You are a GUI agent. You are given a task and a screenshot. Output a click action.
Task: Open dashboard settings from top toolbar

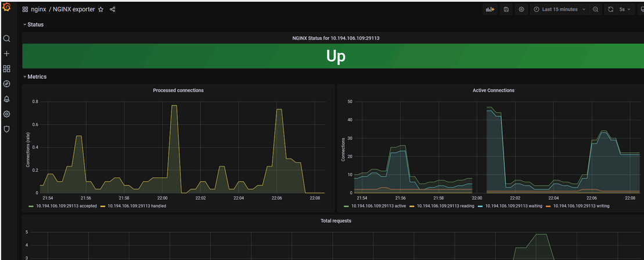(521, 10)
